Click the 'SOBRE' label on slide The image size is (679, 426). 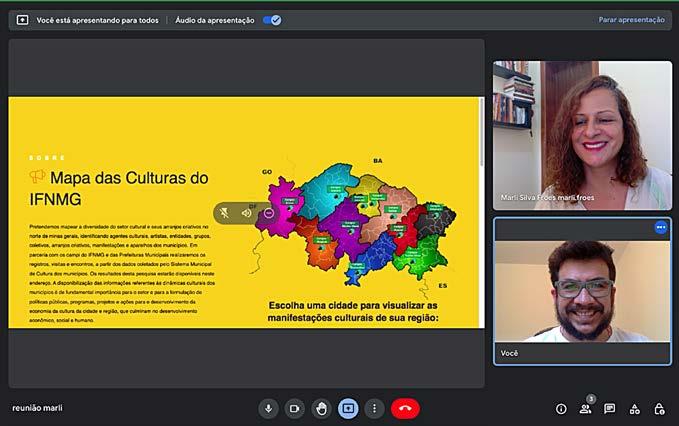(x=47, y=158)
